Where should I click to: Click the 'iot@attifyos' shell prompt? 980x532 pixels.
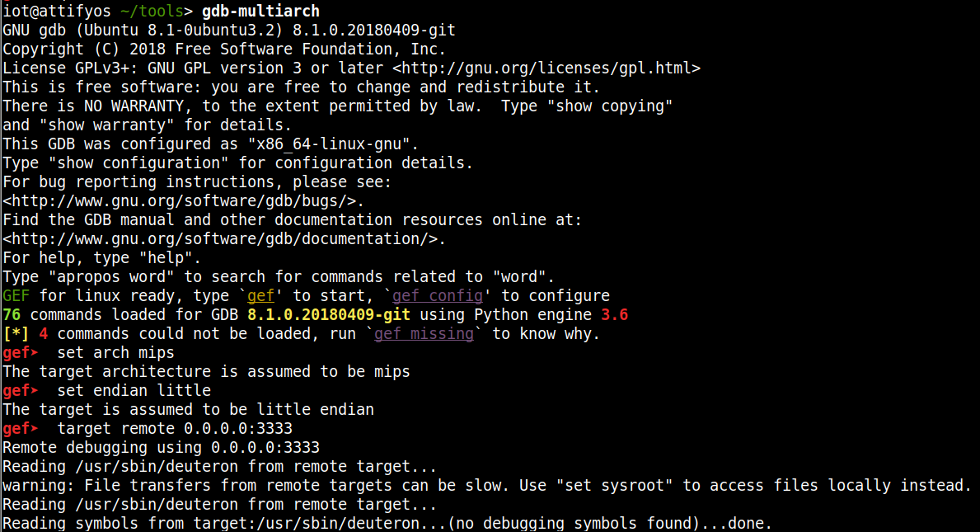pyautogui.click(x=53, y=12)
